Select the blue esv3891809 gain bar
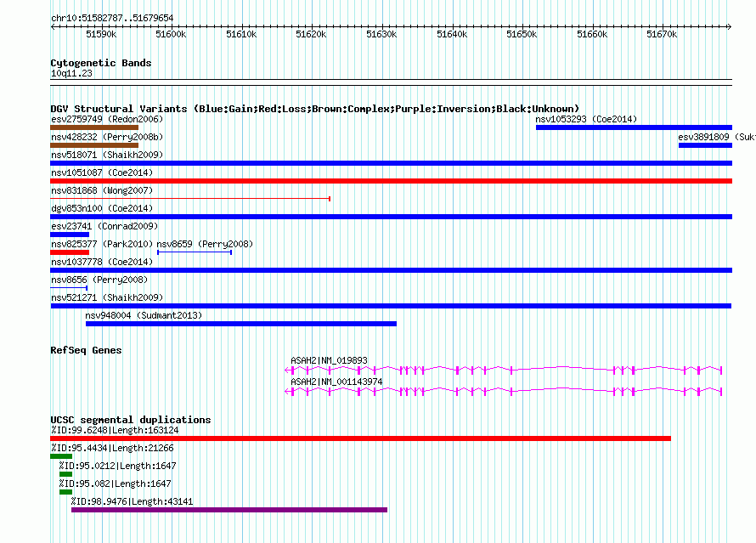Screen dimensions: 756x543 click(705, 145)
